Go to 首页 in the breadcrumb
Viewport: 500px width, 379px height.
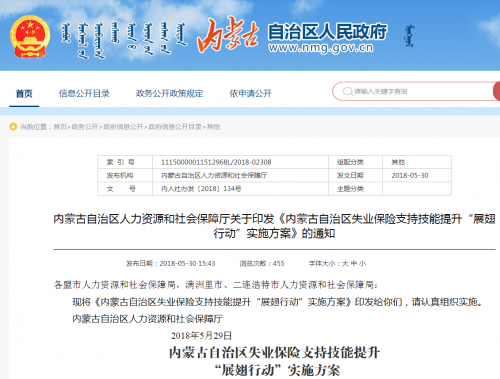60,127
